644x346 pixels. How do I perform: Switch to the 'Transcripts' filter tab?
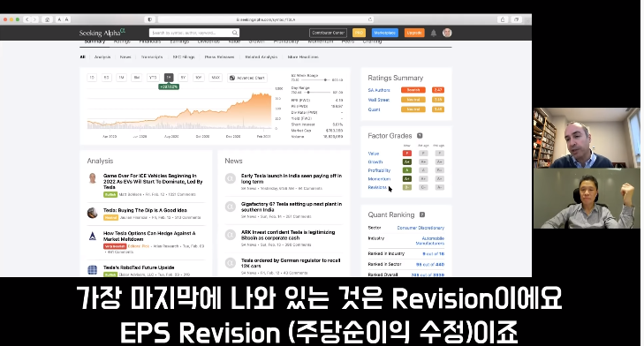click(152, 57)
